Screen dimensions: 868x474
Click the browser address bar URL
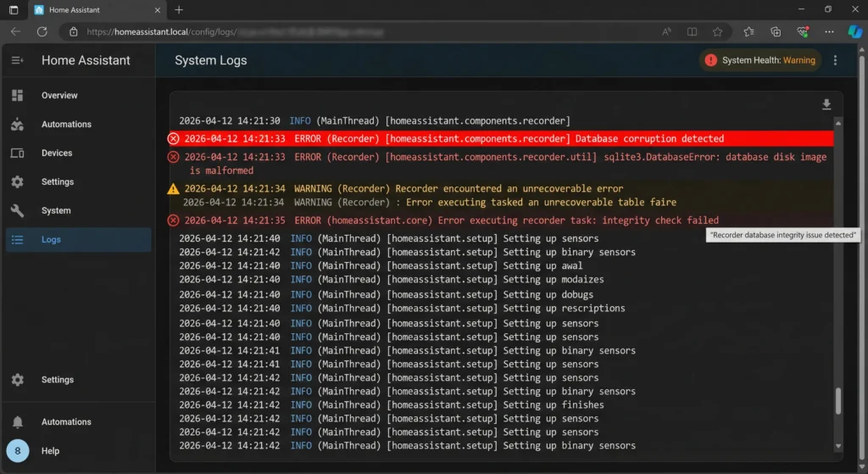pos(236,31)
